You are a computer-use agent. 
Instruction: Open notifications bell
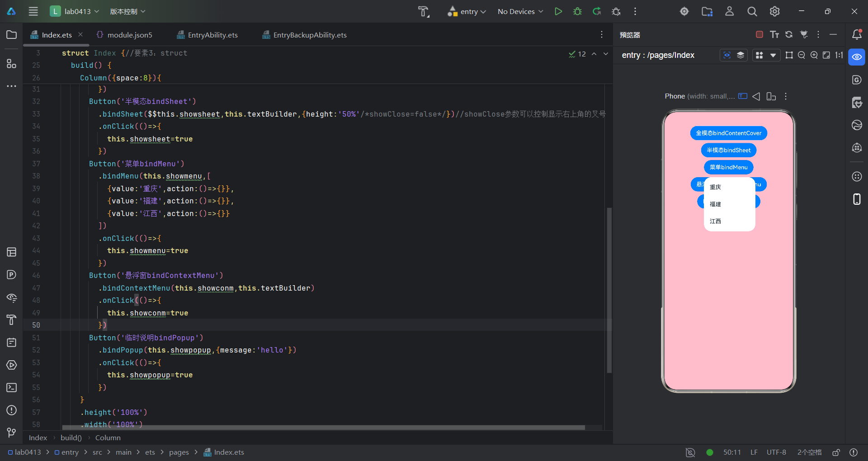point(857,34)
